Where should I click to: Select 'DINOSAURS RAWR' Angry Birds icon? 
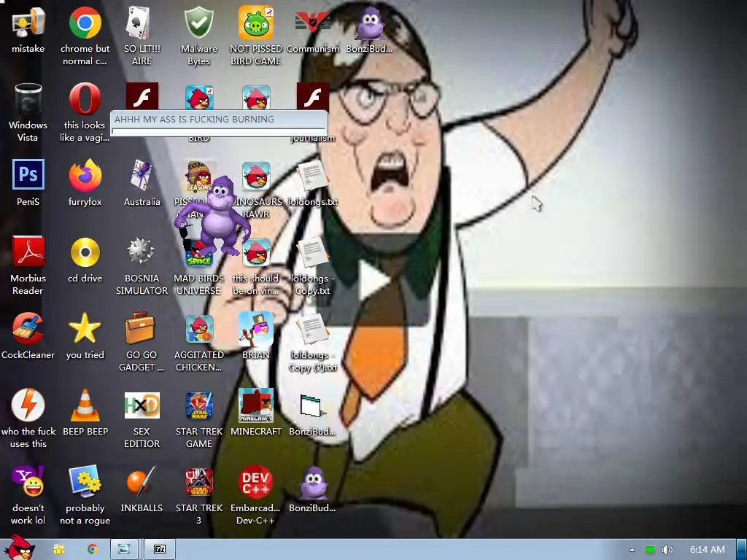pyautogui.click(x=256, y=175)
